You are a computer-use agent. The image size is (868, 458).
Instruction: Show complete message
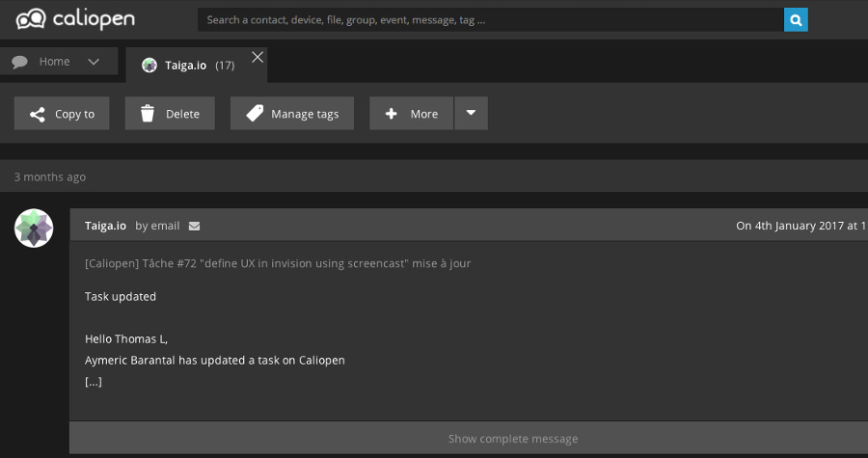(x=513, y=439)
